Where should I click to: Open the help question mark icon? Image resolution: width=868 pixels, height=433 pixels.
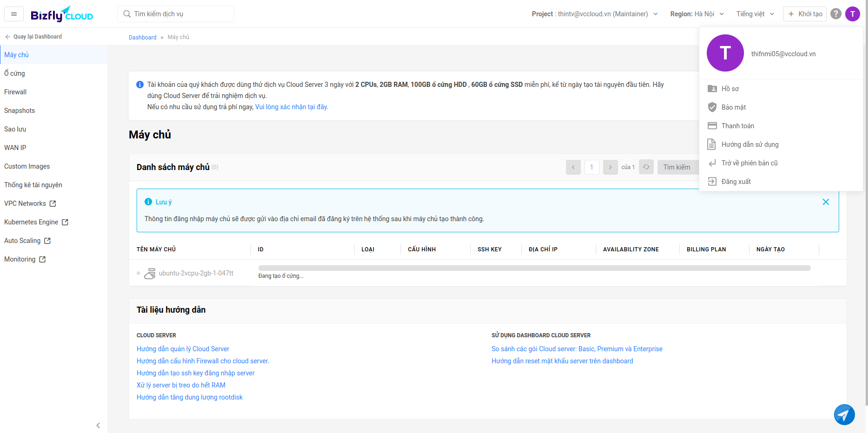(x=836, y=14)
